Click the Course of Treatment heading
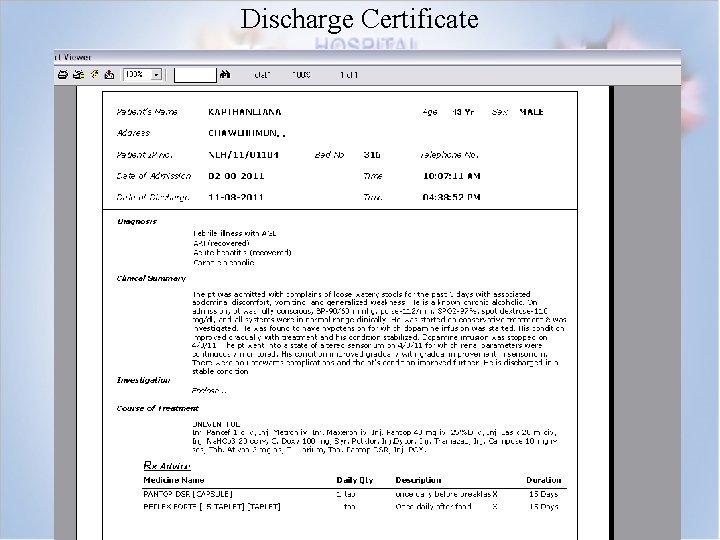Viewport: 720px width, 540px height. (x=158, y=408)
